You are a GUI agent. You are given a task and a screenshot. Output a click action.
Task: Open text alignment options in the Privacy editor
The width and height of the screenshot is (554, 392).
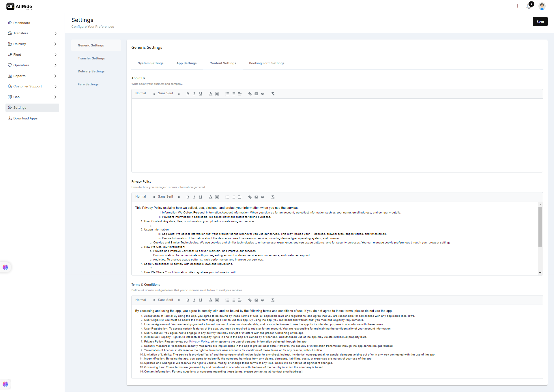coord(240,197)
